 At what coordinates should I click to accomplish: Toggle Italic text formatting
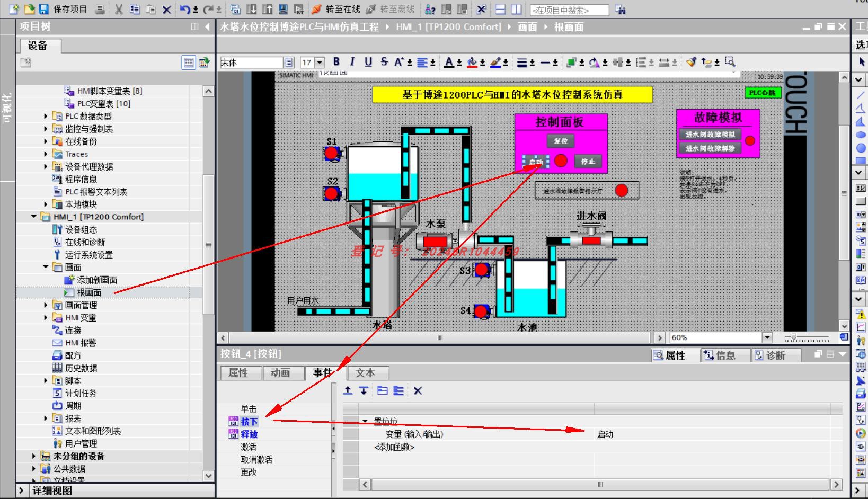tap(352, 62)
